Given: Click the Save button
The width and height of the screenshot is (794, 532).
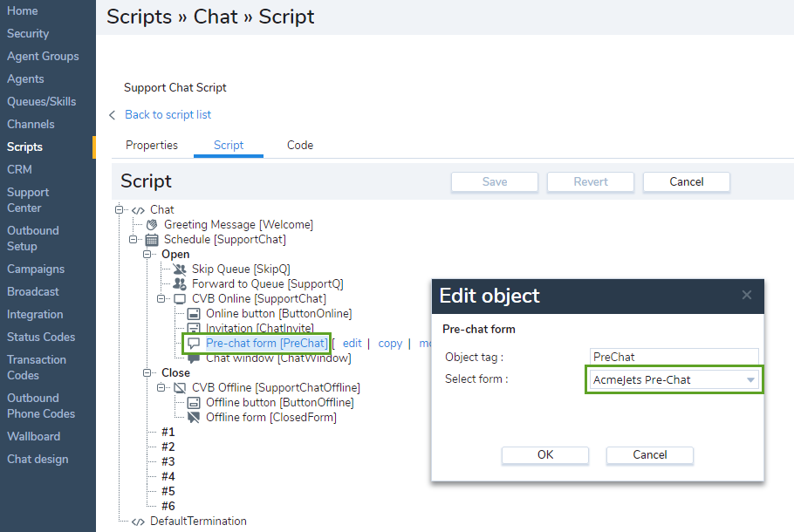Looking at the screenshot, I should click(495, 181).
